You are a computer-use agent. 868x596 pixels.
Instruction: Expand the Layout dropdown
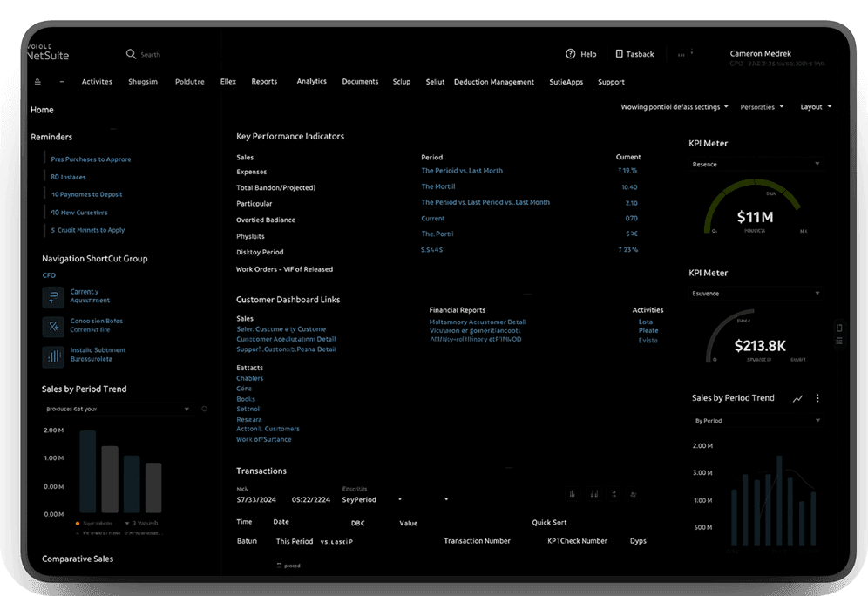816,107
